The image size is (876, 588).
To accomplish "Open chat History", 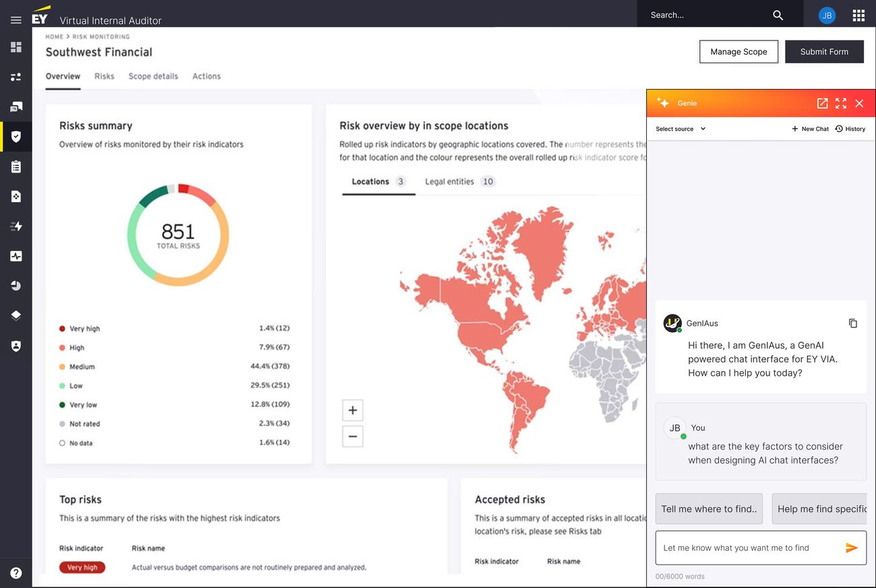I will click(x=850, y=129).
